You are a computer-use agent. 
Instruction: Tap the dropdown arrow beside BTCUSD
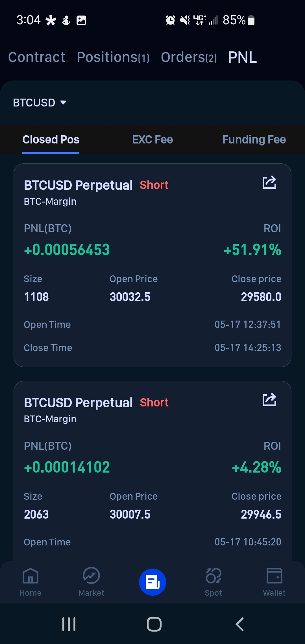tap(63, 103)
